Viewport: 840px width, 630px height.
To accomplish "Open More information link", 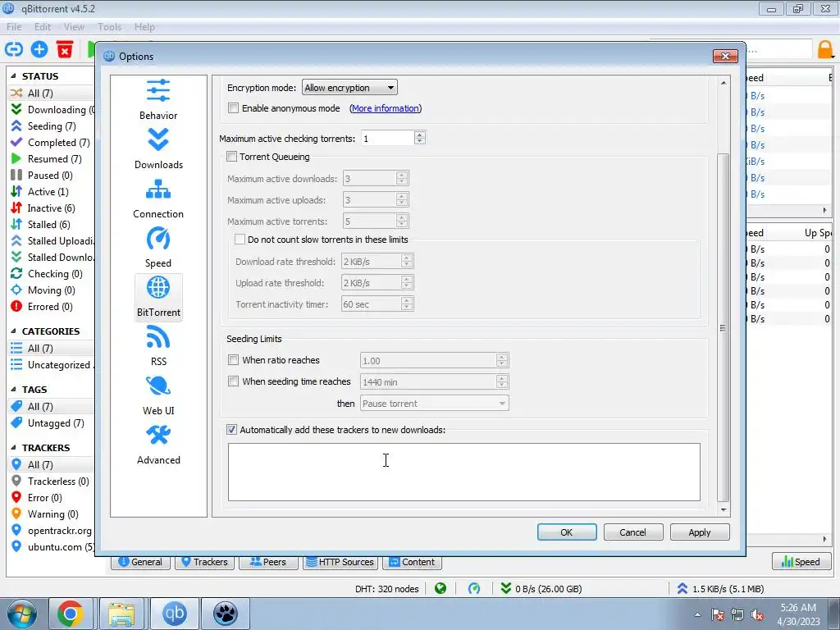I will (386, 108).
